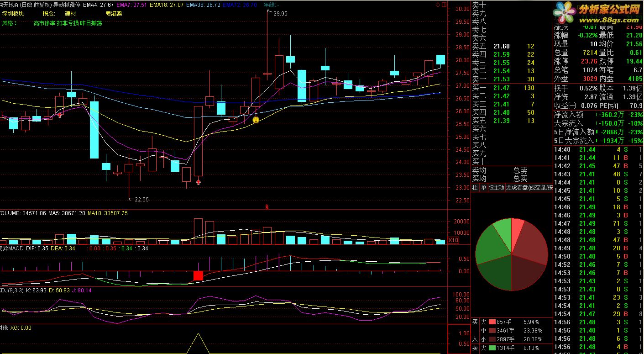The width and height of the screenshot is (644, 354).
Task: Click the XG: 0.00 label
Action: (x=21, y=328)
